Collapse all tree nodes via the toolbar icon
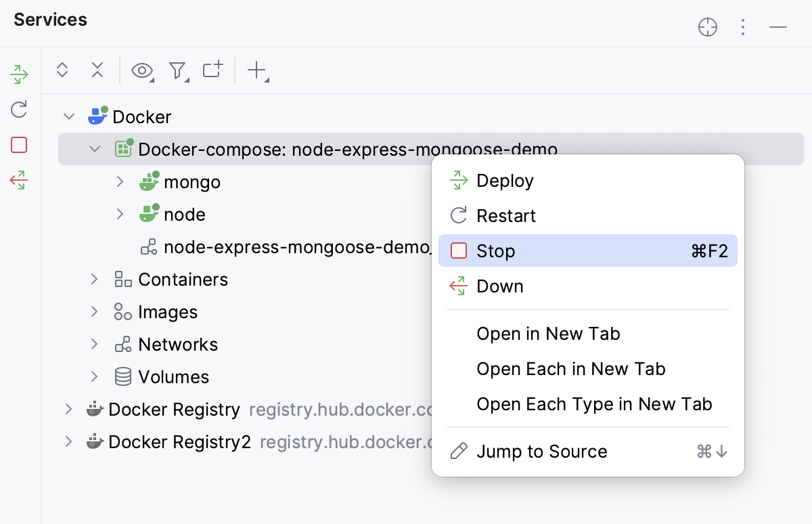The width and height of the screenshot is (812, 524). click(97, 70)
